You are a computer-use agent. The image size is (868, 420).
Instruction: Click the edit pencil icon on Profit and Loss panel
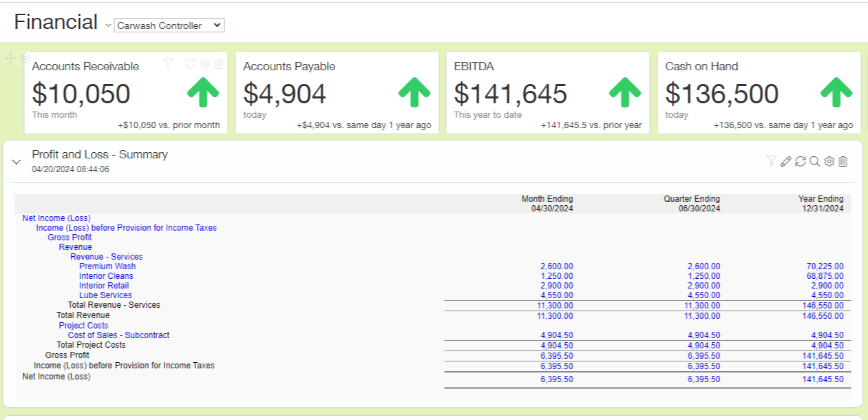[786, 161]
